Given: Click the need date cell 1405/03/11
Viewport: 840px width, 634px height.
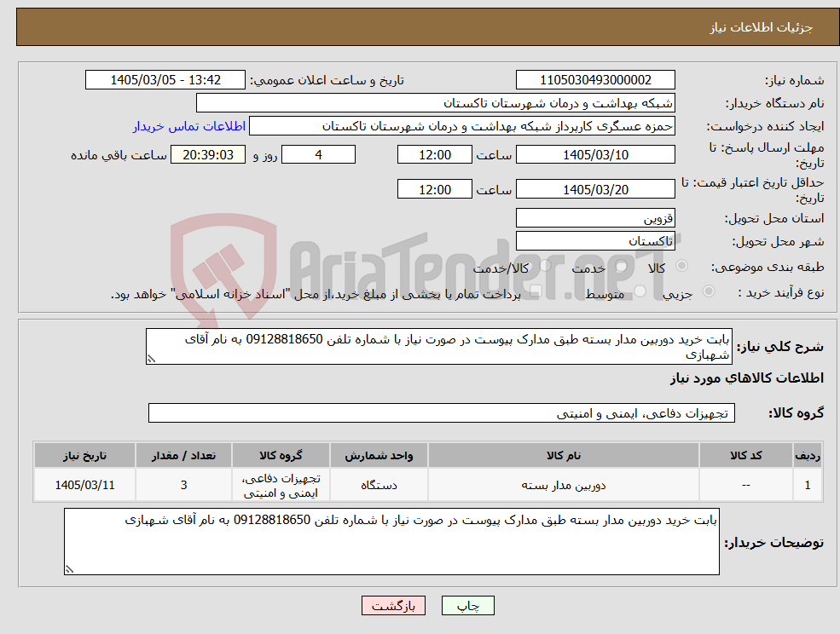Looking at the screenshot, I should click(84, 485).
